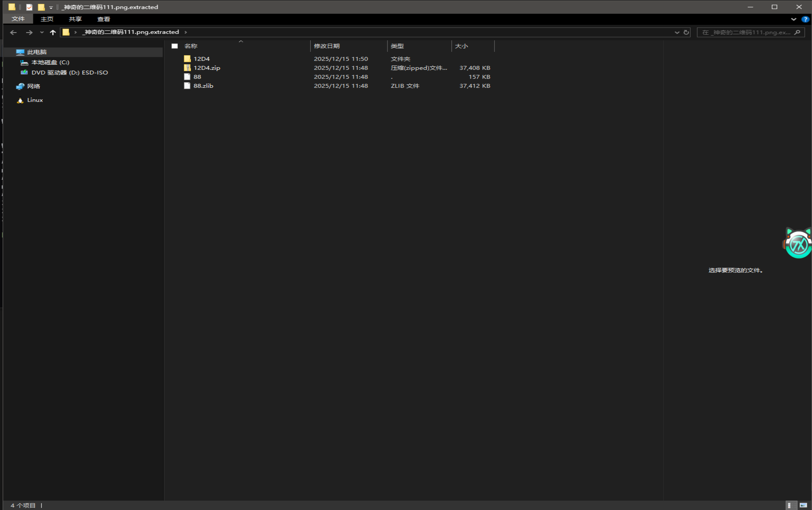The width and height of the screenshot is (812, 510).
Task: Go back with the Back arrow
Action: 13,33
